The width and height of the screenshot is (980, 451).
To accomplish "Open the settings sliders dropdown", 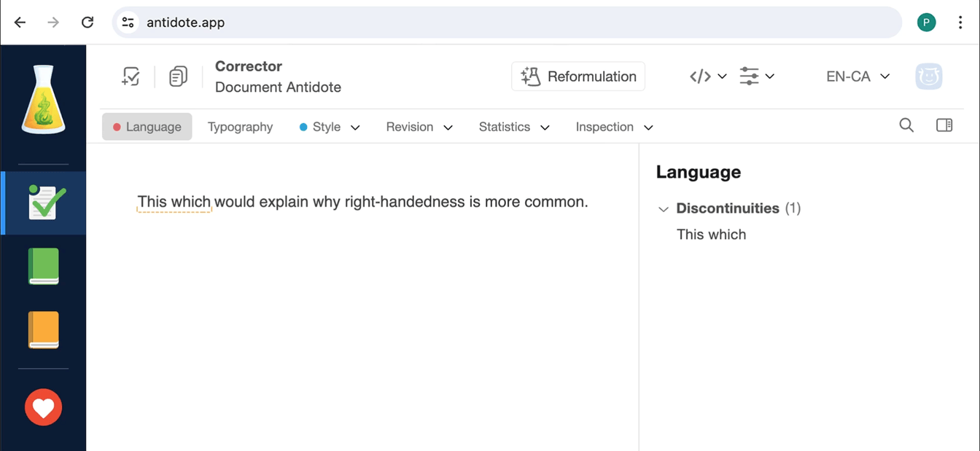I will point(756,77).
